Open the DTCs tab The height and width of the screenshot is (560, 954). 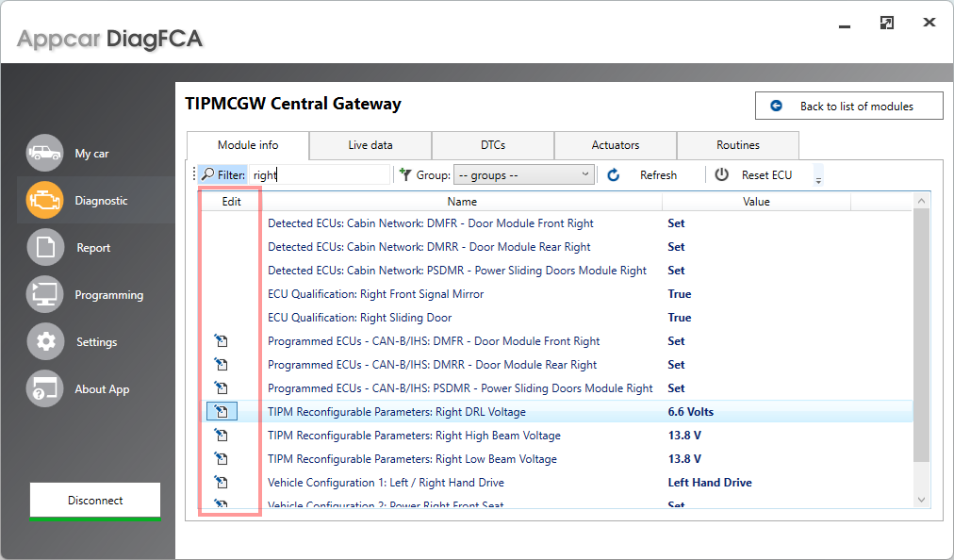coord(492,145)
